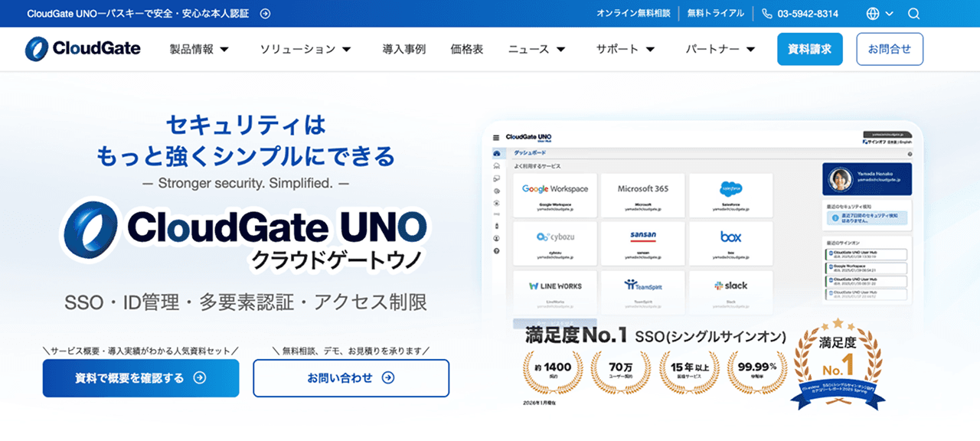Click the 満足度No.1 SSO heading text
980x441 pixels.
655,335
